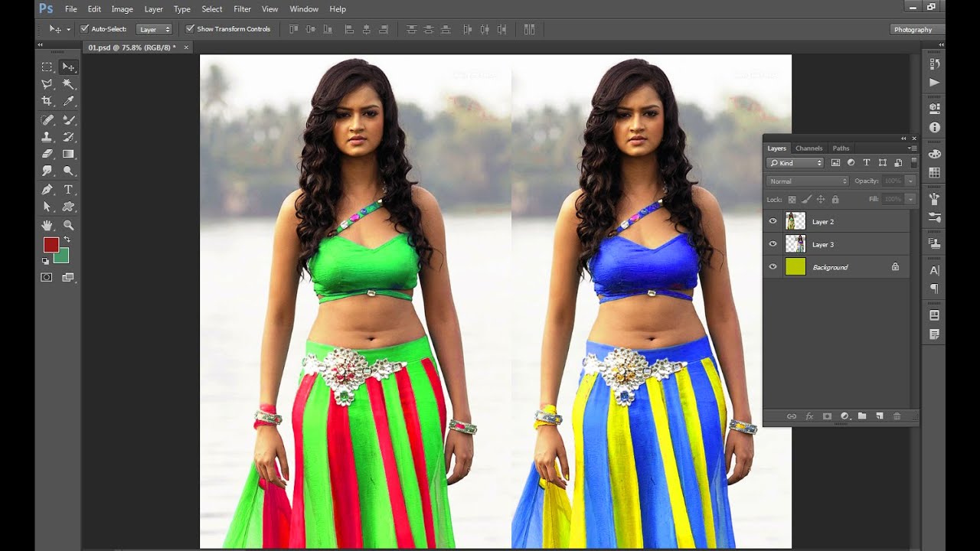The height and width of the screenshot is (551, 980).
Task: Open the Layers panel options menu
Action: click(912, 148)
